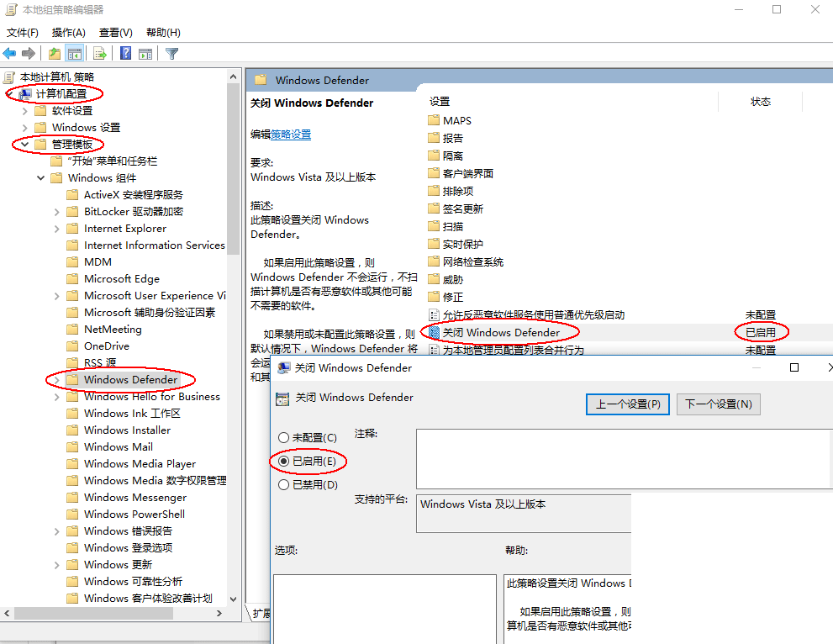Click the Back navigation arrow

point(10,53)
